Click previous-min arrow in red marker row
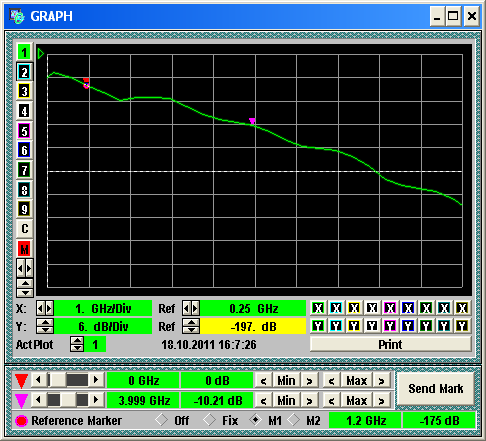The image size is (486, 441). coord(264,381)
